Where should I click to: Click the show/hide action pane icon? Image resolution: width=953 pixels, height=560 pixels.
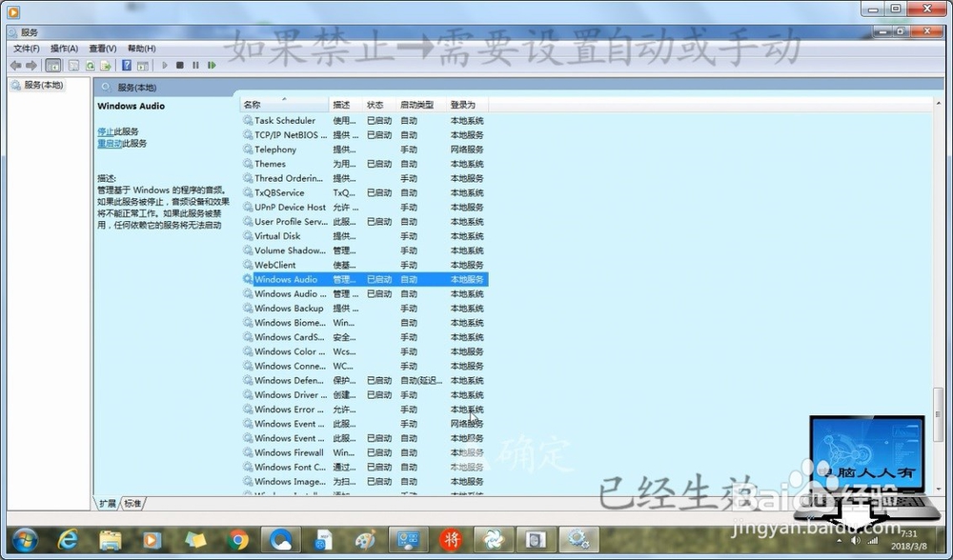click(x=143, y=65)
